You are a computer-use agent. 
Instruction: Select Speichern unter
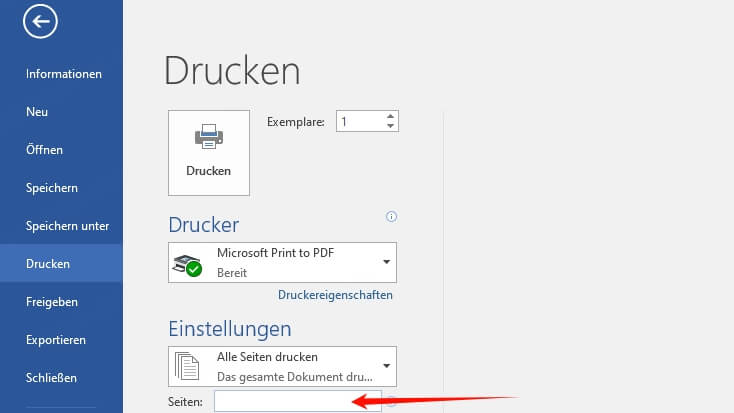click(x=67, y=226)
